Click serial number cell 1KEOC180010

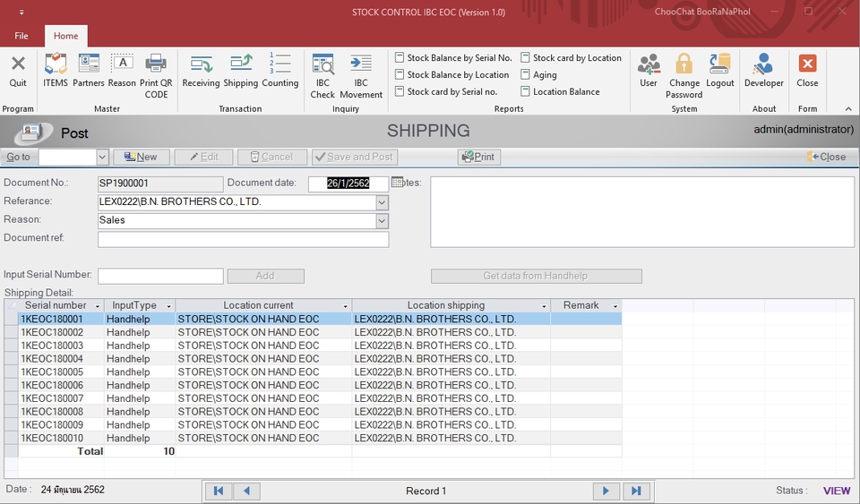[x=61, y=439]
